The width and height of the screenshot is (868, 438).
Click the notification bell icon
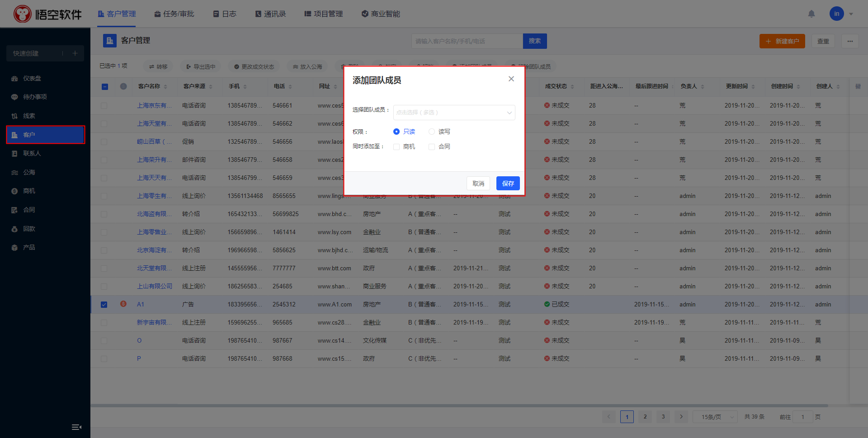click(811, 14)
